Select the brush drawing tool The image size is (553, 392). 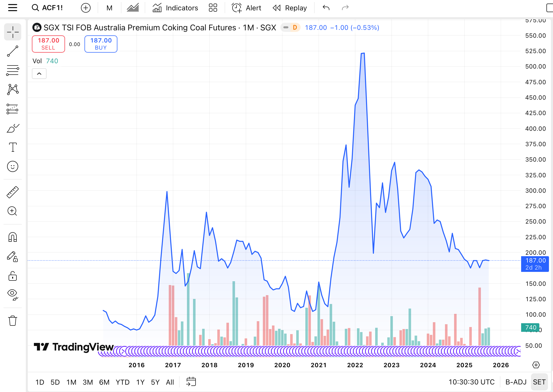13,128
